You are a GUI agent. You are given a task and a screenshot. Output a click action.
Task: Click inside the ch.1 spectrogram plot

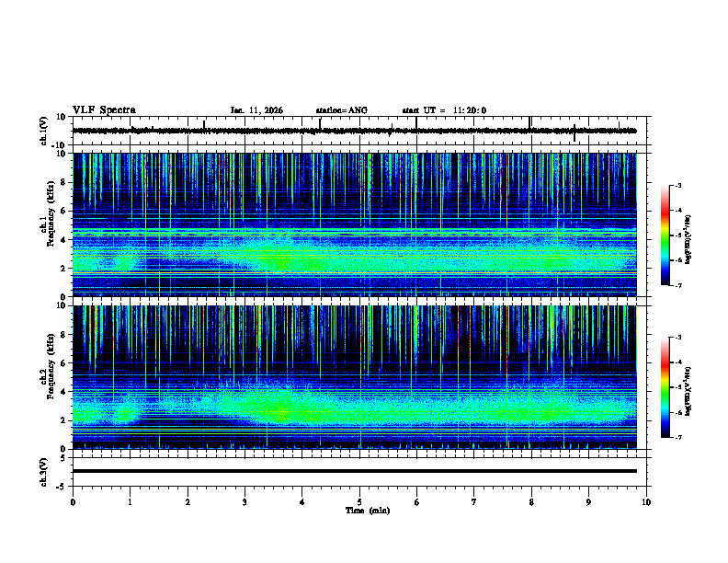pos(355,224)
